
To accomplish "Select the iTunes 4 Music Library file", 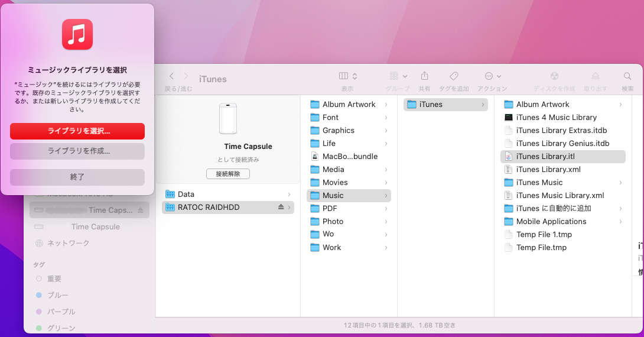I will [562, 118].
